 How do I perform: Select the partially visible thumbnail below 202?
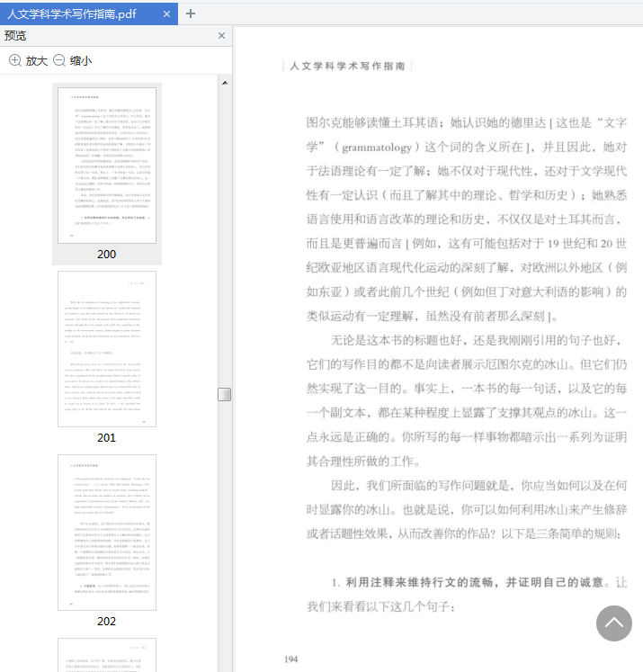tap(107, 654)
